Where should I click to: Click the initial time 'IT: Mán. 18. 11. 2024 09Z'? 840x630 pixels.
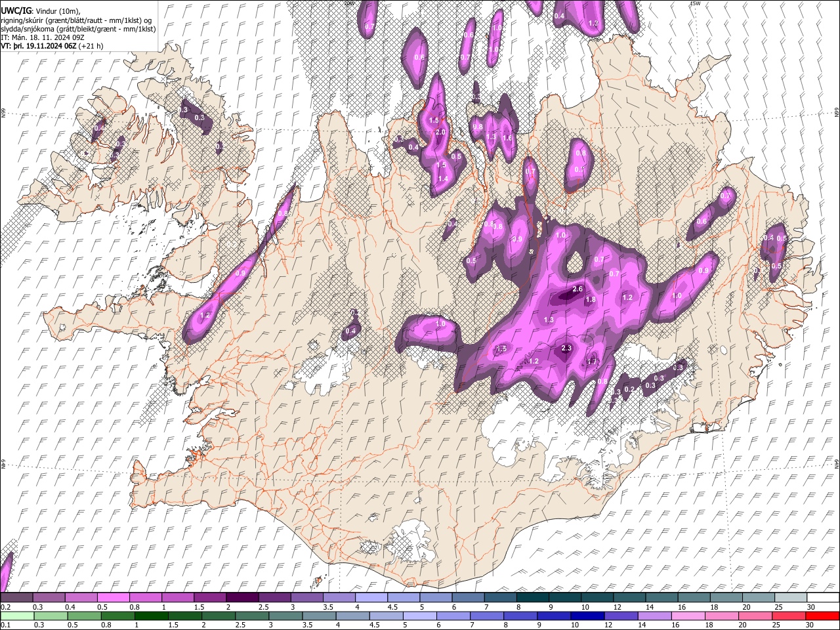coord(41,37)
